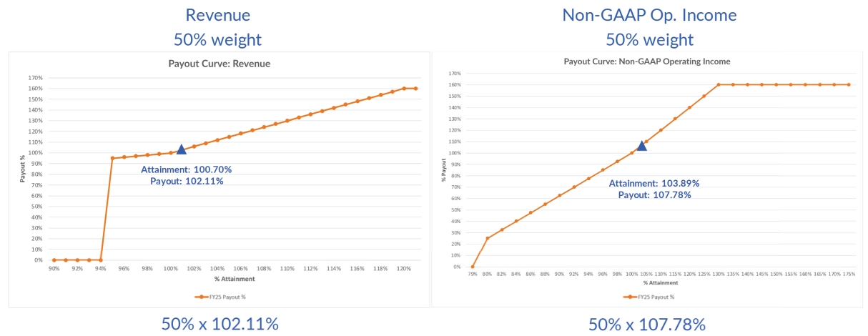
Task: Click the "Payout Curve: Revenue" chart title
Action: 219,64
